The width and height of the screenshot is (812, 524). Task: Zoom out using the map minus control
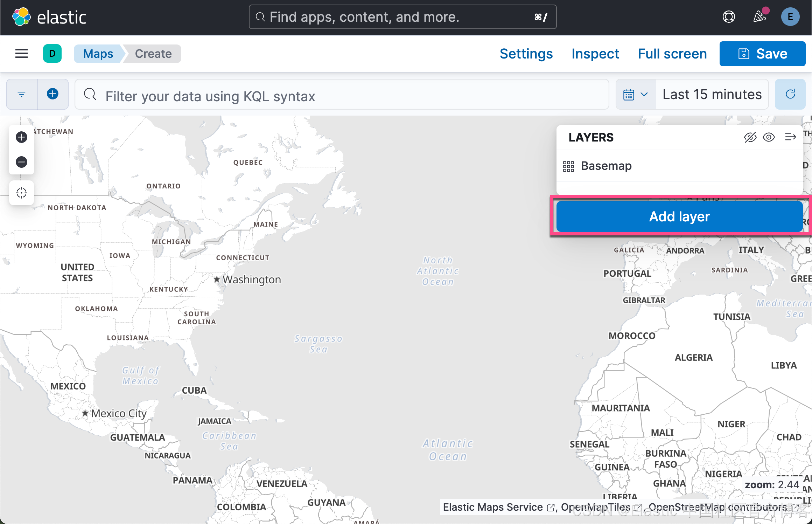coord(21,162)
